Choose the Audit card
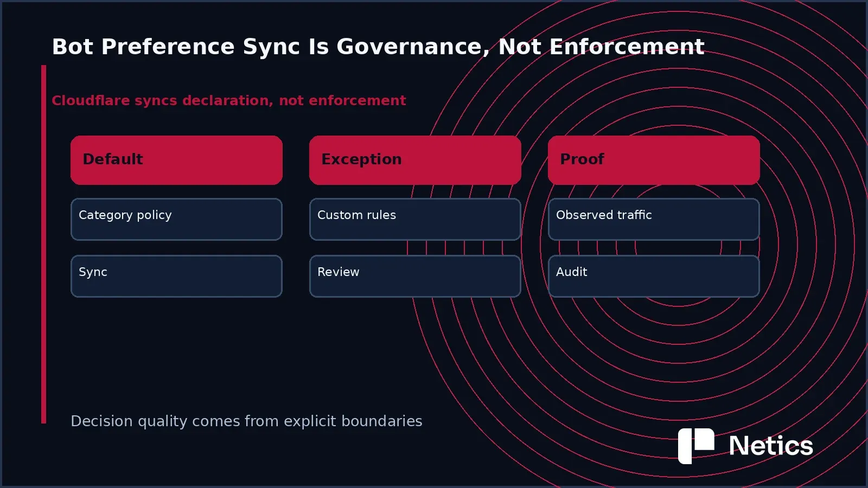Screen dimensions: 868x488 [x=654, y=276]
